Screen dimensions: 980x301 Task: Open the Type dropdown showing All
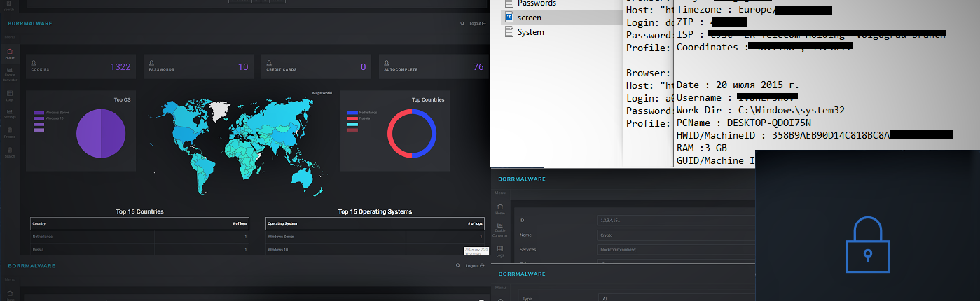coord(675,298)
